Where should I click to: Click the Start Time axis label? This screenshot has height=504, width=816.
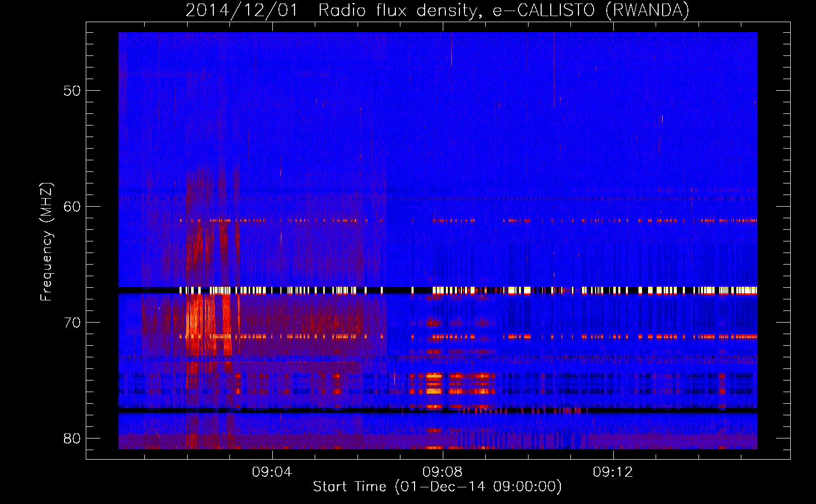(x=437, y=487)
